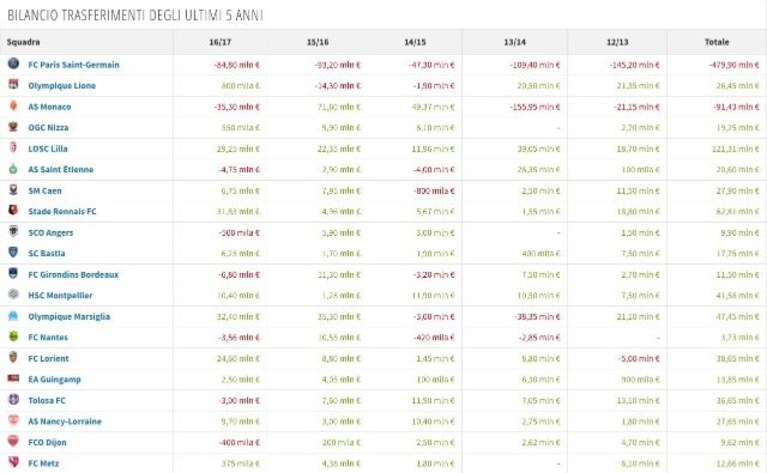
Task: Click the Olympique Marsiglia crest icon
Action: (x=13, y=315)
